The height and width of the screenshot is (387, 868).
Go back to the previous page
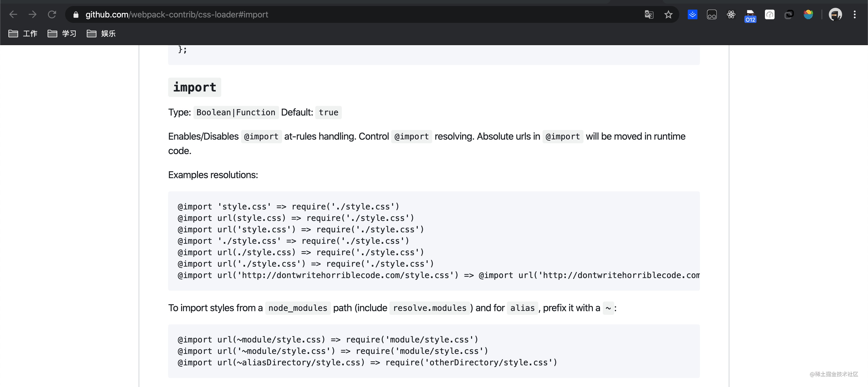tap(13, 14)
